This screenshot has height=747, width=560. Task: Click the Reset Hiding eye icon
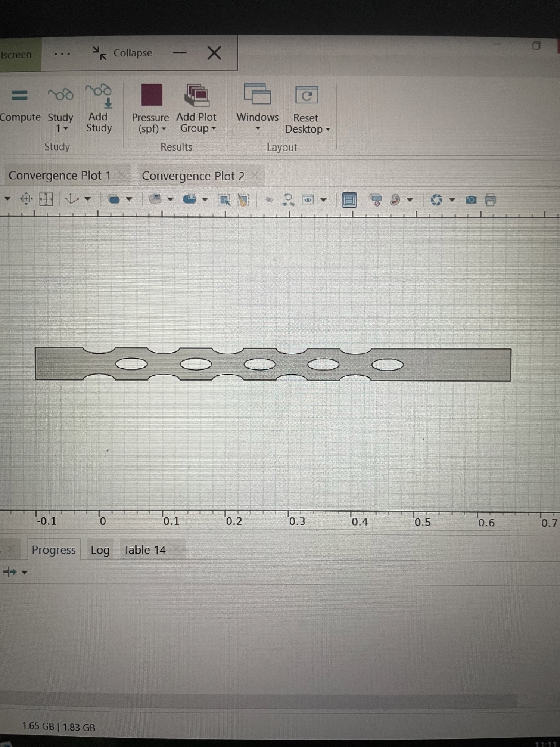[x=288, y=200]
